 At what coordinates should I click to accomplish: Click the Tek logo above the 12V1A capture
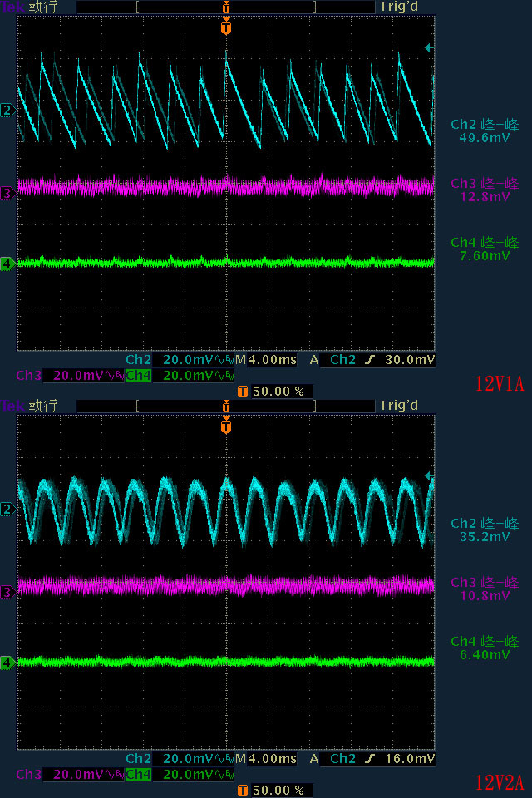12,7
